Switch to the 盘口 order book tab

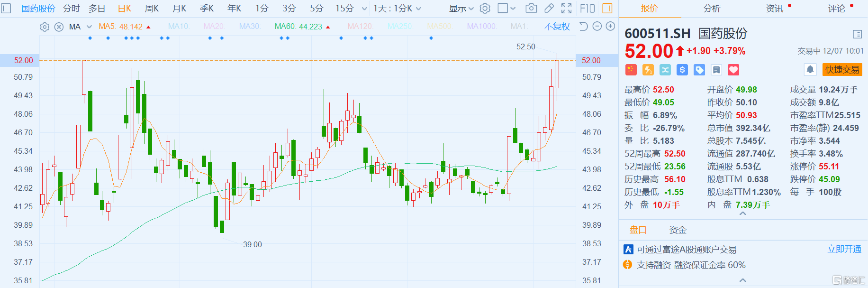point(638,230)
